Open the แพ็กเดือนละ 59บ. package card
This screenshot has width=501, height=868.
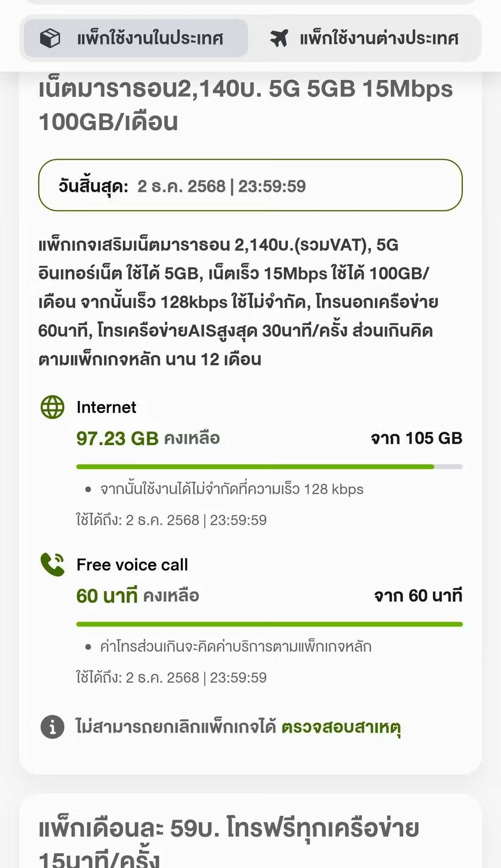(250, 832)
